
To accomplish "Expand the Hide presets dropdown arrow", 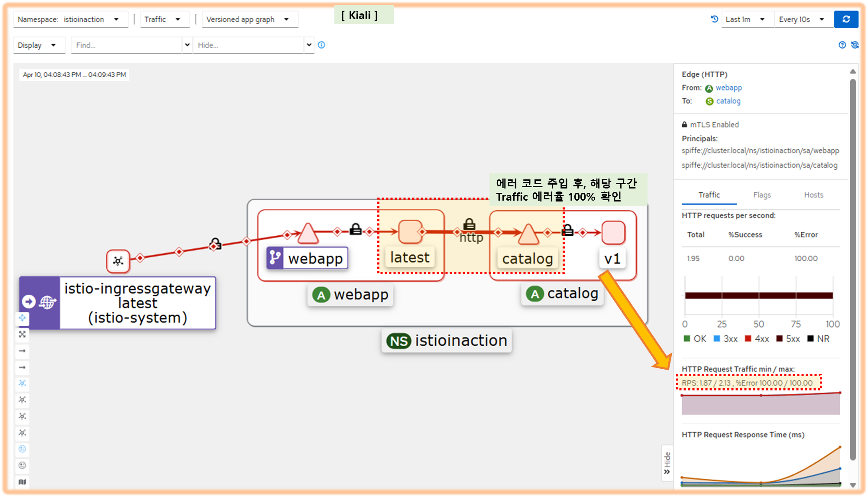I will tap(309, 45).
